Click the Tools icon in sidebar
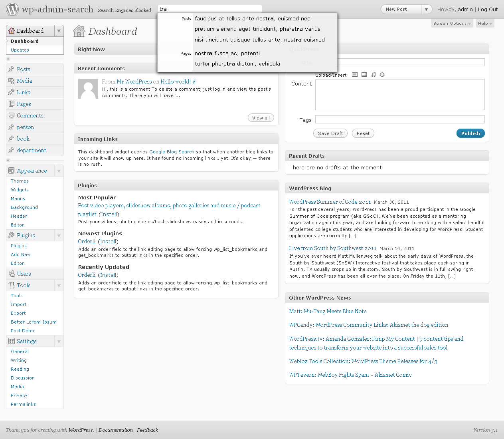Viewport: 504px width, 439px height. pos(11,285)
